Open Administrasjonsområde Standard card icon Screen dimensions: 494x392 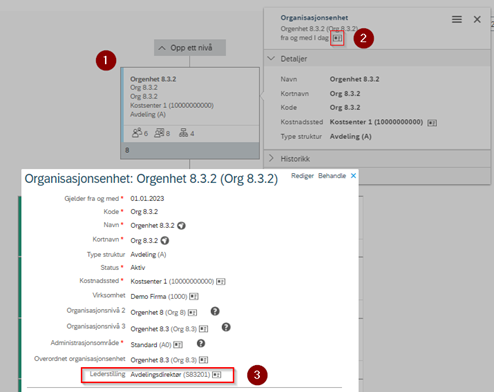coord(178,345)
